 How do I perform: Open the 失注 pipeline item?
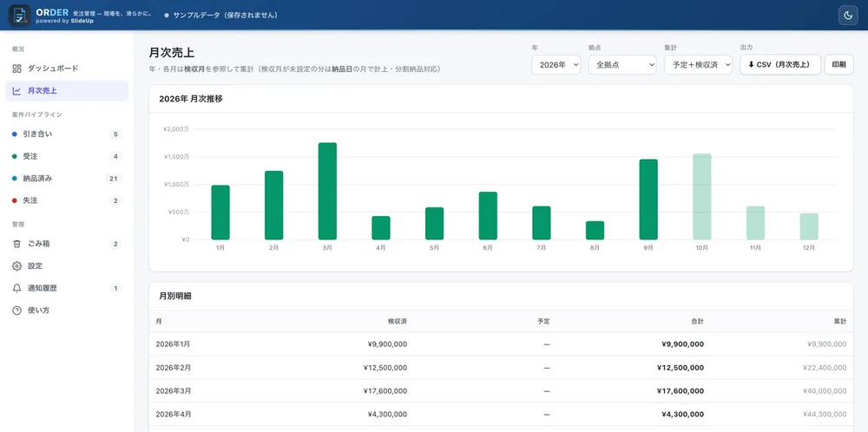click(x=67, y=200)
